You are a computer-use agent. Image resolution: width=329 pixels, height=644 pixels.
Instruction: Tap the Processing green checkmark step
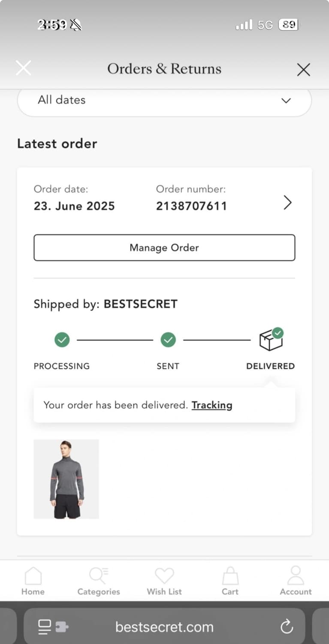(x=62, y=340)
